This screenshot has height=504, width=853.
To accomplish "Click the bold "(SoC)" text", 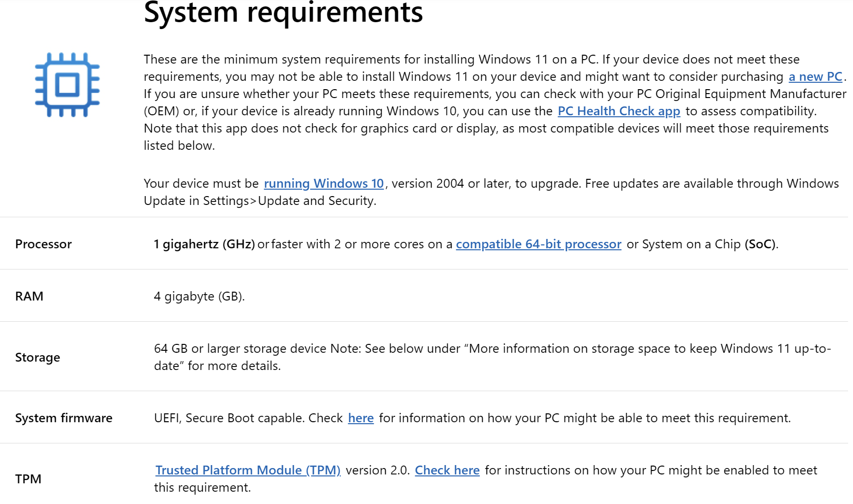I will tap(760, 244).
